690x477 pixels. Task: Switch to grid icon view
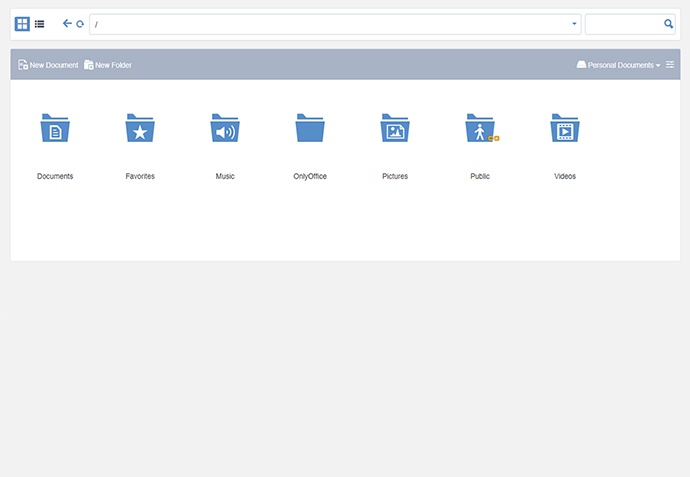coord(22,23)
